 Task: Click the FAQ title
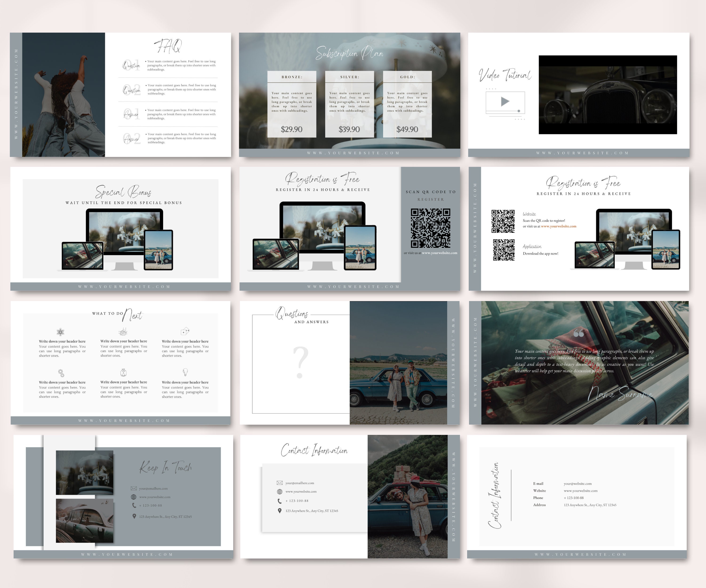coord(168,46)
